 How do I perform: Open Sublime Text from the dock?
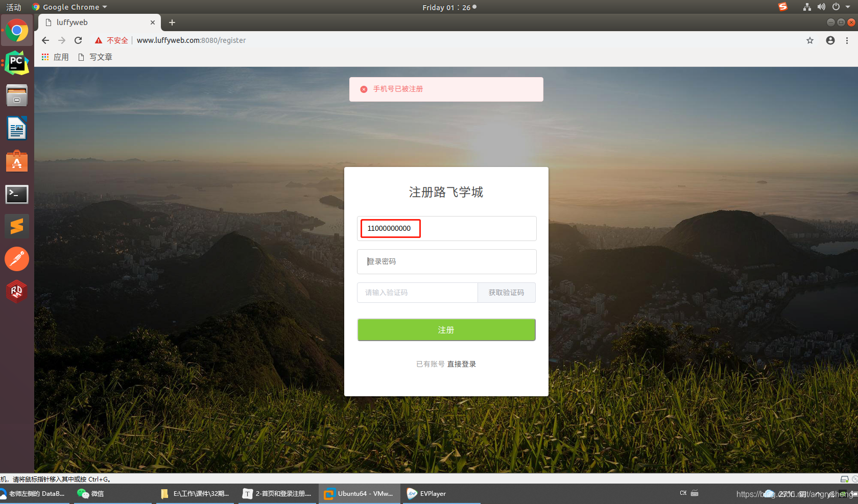[x=17, y=226]
